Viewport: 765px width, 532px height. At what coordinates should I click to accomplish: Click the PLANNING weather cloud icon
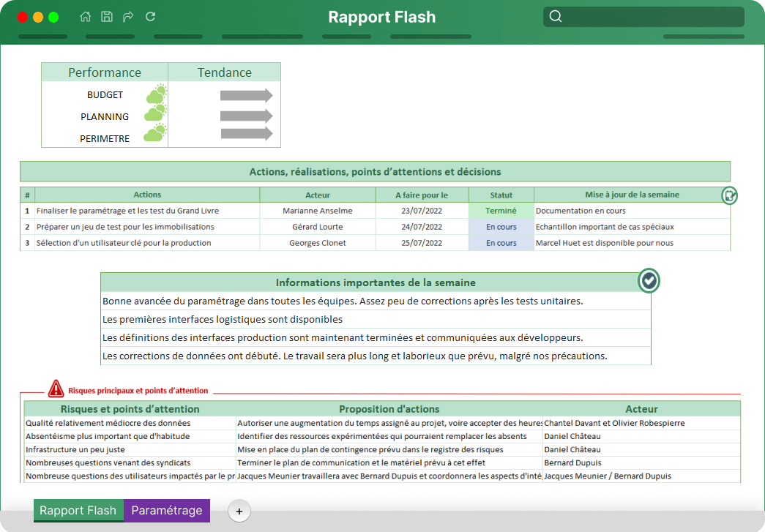(156, 113)
